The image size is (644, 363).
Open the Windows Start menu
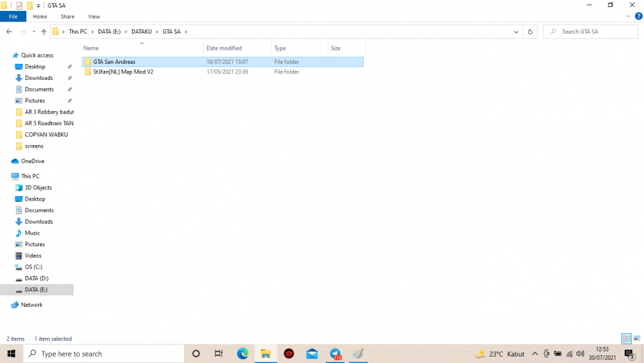coord(11,353)
